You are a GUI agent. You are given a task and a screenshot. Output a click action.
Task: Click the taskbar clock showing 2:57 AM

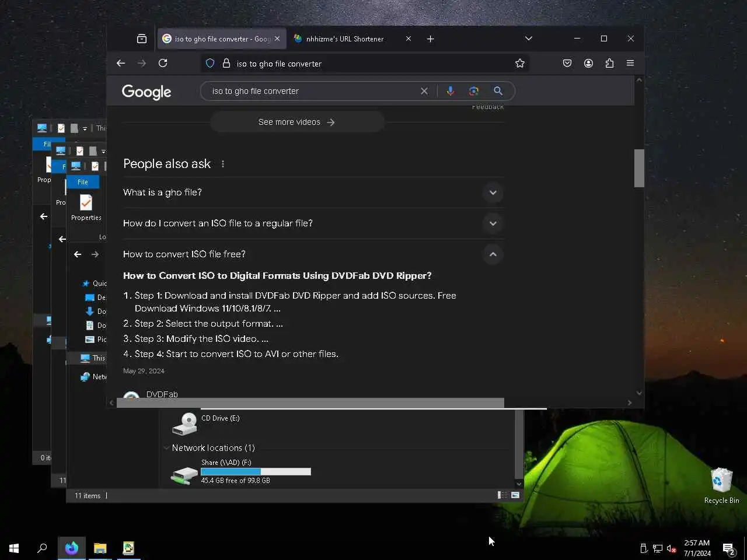pyautogui.click(x=697, y=548)
